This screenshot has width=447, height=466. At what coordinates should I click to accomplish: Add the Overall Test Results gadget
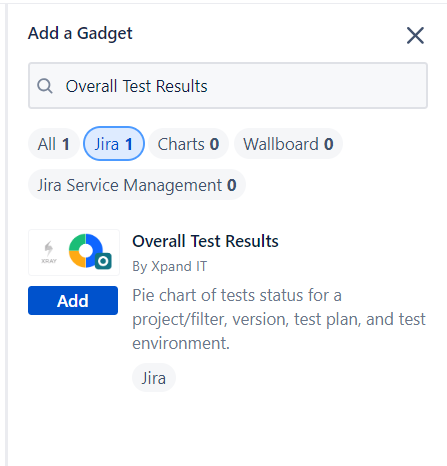[x=73, y=301]
